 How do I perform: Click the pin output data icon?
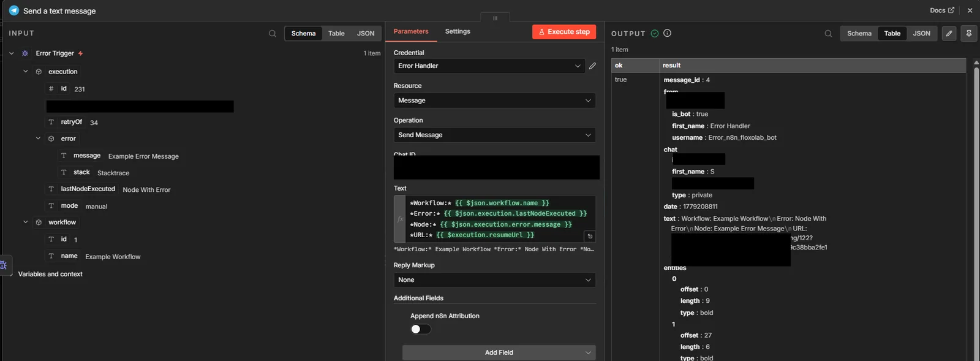pos(969,34)
